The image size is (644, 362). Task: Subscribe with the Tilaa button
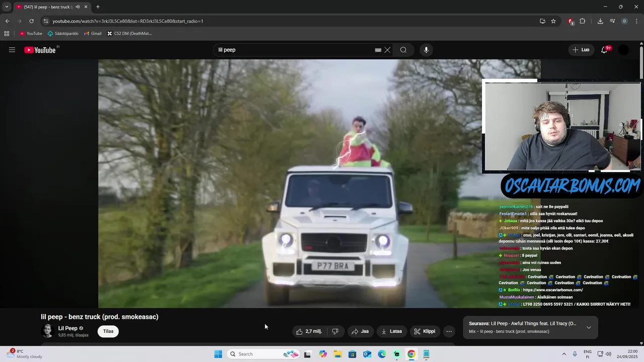click(x=108, y=331)
